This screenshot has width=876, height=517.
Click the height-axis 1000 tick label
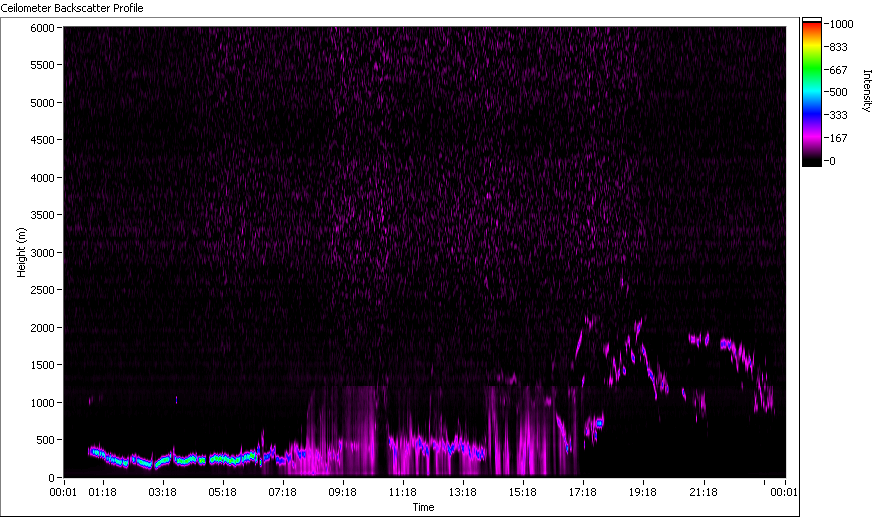[42, 403]
